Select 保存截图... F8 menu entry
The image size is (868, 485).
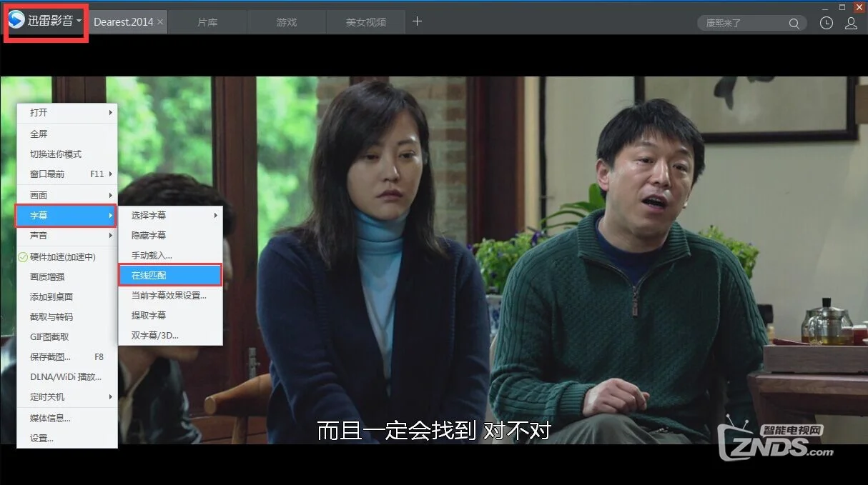click(x=67, y=356)
